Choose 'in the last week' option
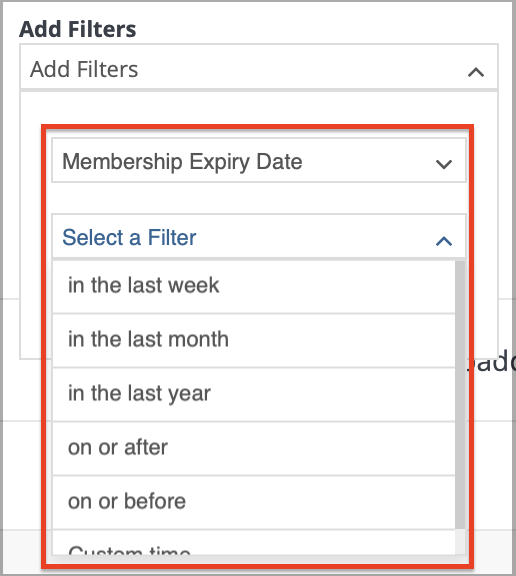 (254, 286)
